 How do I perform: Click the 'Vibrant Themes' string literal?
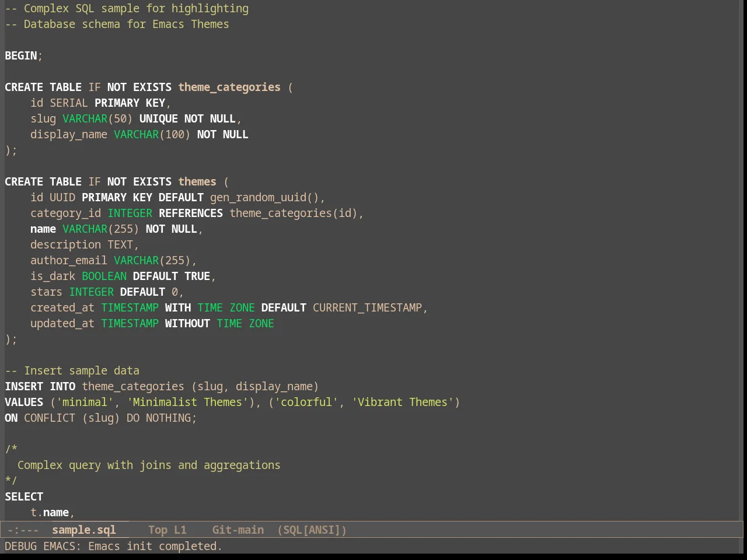[403, 402]
